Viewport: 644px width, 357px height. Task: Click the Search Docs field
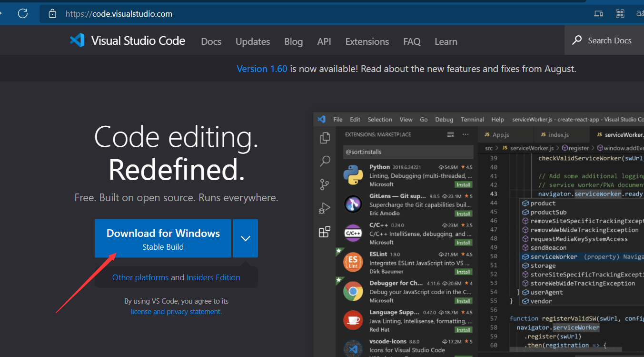tap(604, 41)
